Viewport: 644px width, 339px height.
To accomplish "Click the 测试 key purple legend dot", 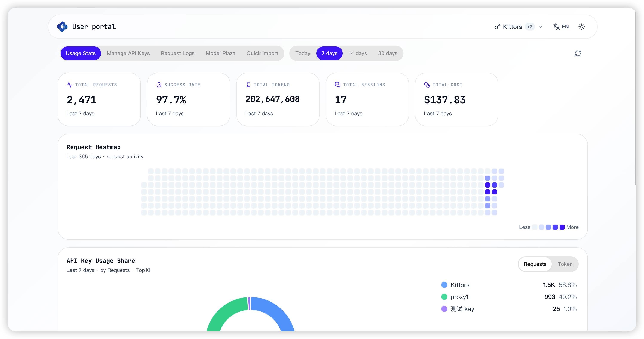I will (x=444, y=309).
